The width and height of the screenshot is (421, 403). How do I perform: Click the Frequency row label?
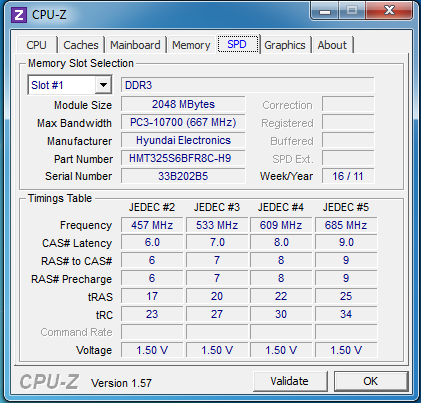pos(86,225)
